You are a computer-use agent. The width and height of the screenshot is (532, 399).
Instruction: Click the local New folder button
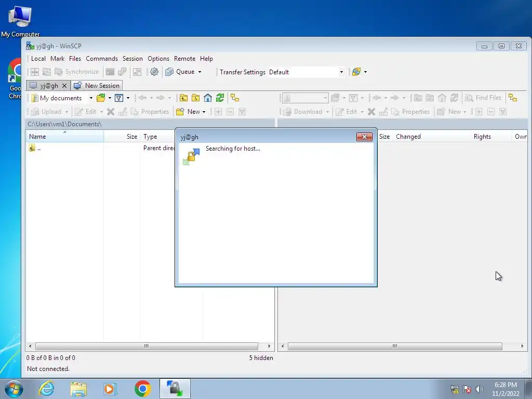click(x=188, y=112)
